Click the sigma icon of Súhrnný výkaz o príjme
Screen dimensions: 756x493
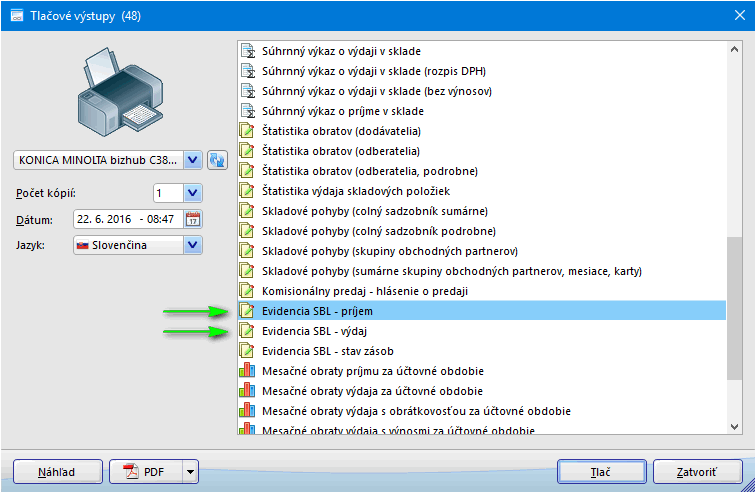pos(247,111)
